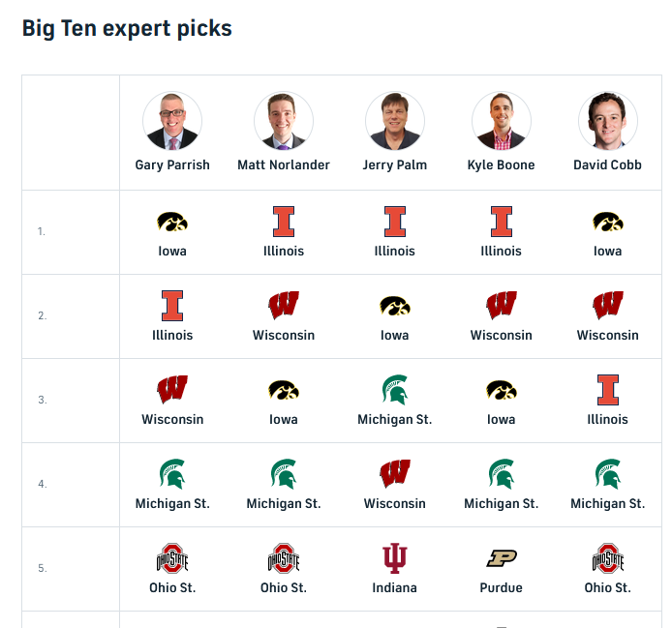Click Jerry Palm's profile photo
The image size is (672, 628).
coord(395,121)
